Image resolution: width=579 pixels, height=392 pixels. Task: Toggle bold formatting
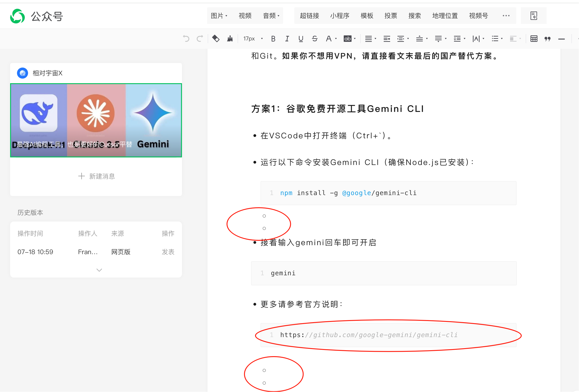pyautogui.click(x=273, y=39)
